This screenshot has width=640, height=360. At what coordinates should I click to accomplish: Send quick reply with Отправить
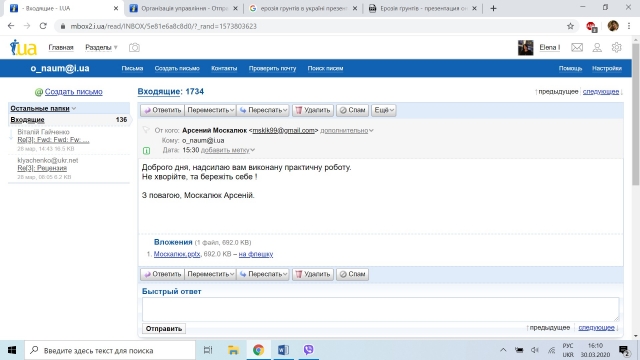point(164,329)
